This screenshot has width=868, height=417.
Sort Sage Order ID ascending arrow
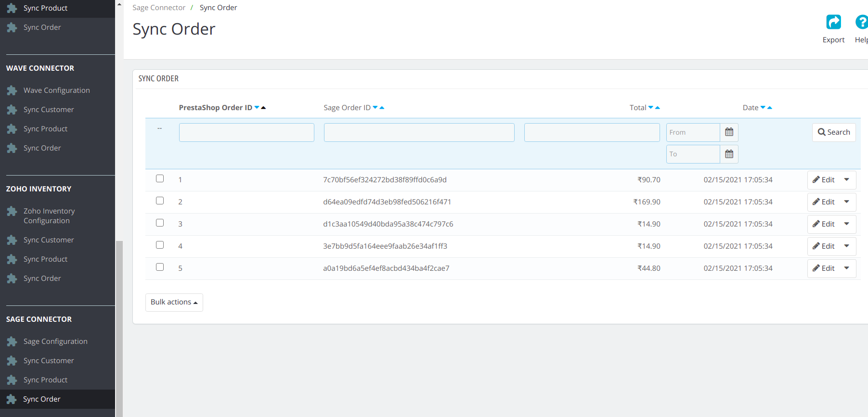click(382, 108)
